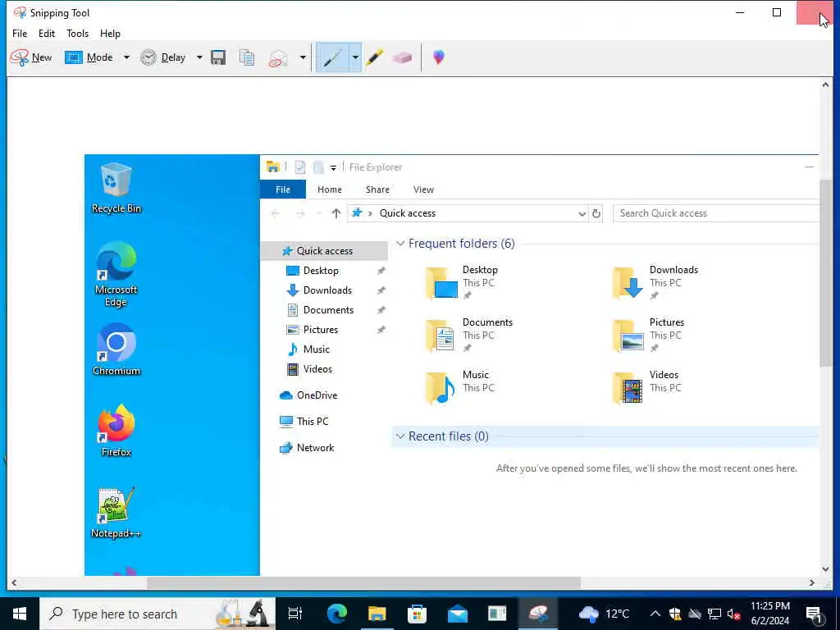Screen dimensions: 840x630
Task: Switch to the Home ribbon tab
Action: tap(330, 189)
